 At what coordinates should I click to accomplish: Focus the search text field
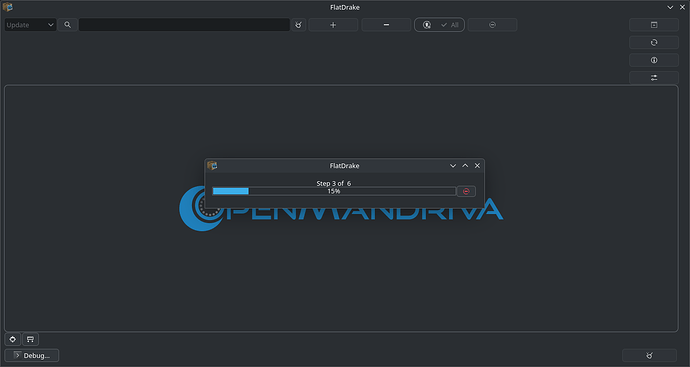[x=184, y=25]
